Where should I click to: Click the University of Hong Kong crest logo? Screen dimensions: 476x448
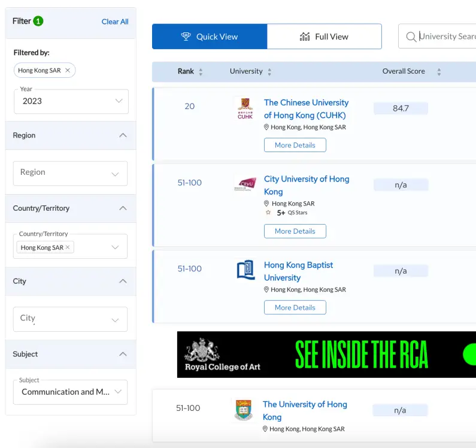point(244,410)
